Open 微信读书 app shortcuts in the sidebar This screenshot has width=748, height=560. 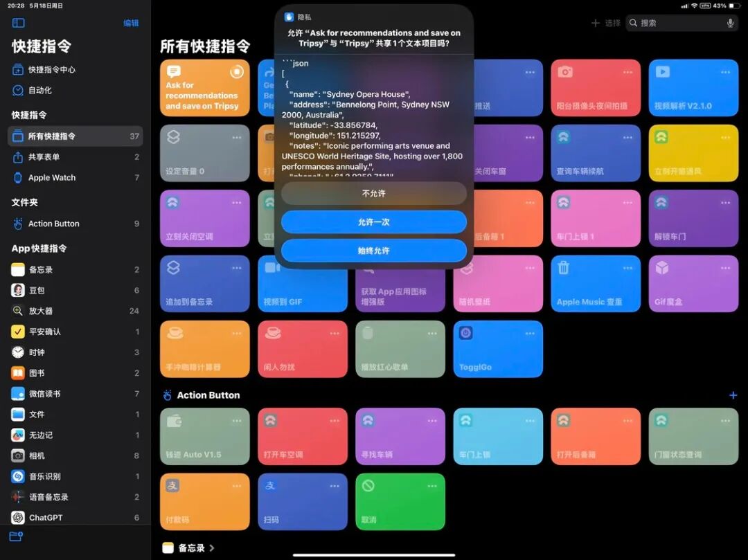click(75, 394)
